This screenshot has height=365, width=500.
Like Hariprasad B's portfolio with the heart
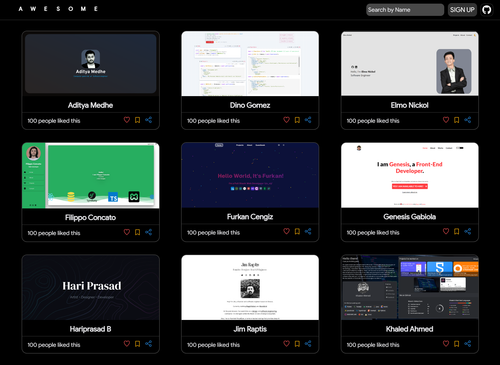tap(127, 343)
